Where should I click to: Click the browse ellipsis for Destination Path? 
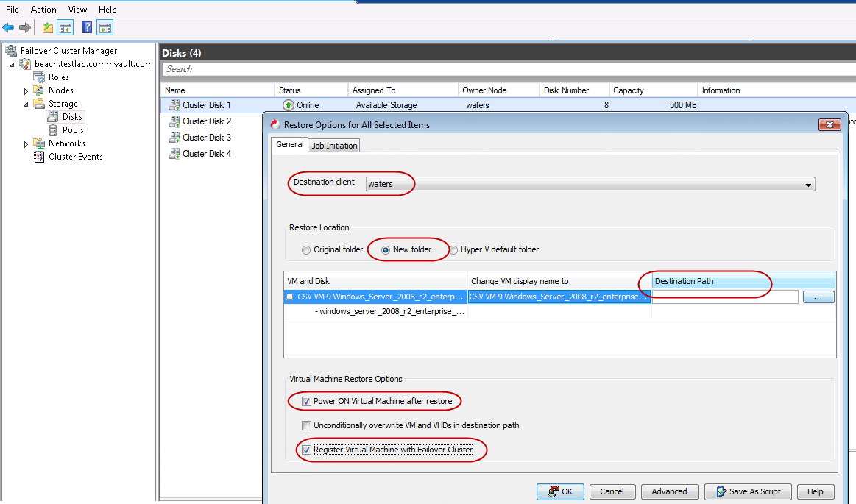pos(818,297)
